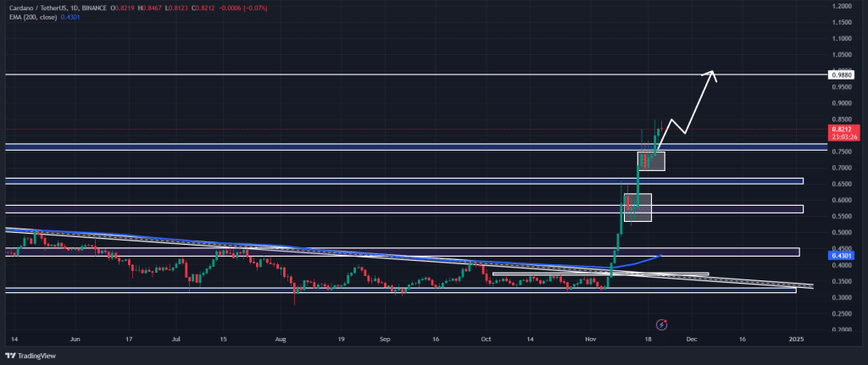The width and height of the screenshot is (868, 365).
Task: Click the 0.5500 price axis label
Action: coord(840,217)
